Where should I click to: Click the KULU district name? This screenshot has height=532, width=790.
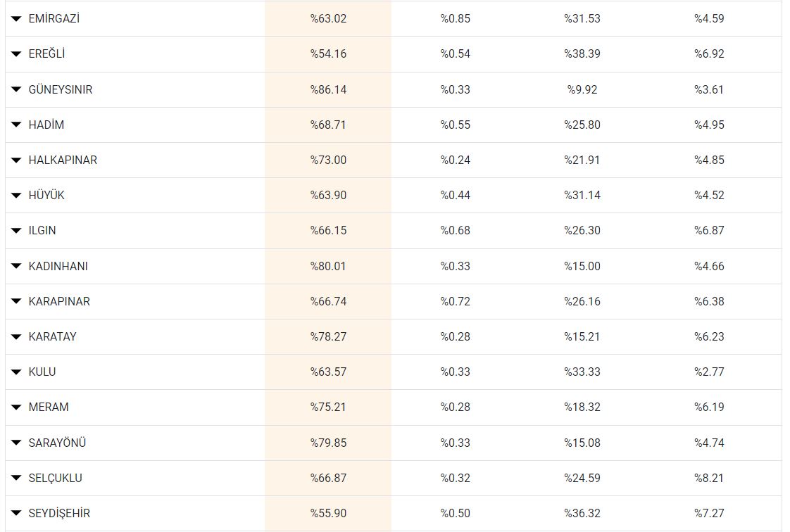(42, 372)
